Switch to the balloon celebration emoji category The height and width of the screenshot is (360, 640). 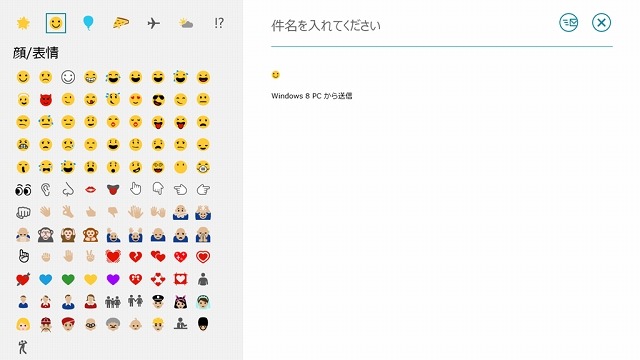click(88, 23)
